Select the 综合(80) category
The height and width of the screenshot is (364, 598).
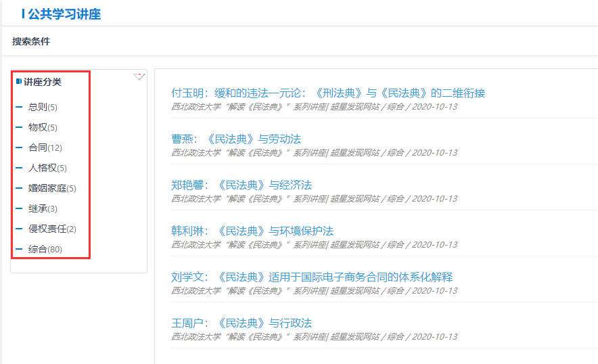(45, 249)
